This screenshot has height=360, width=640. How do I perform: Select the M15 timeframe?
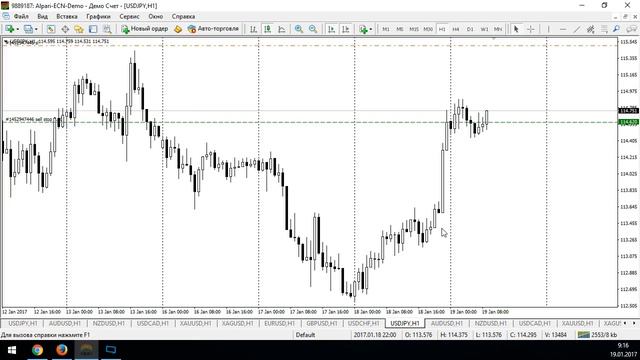pyautogui.click(x=414, y=29)
